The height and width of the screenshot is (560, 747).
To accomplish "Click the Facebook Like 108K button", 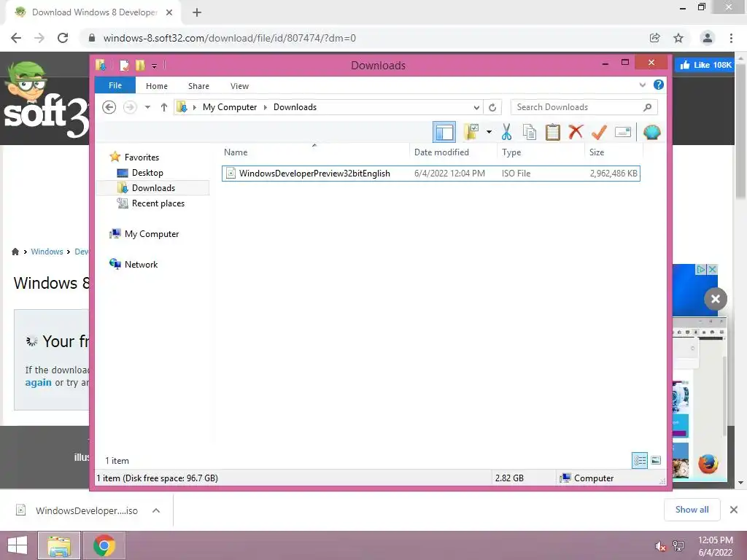I will [x=704, y=65].
